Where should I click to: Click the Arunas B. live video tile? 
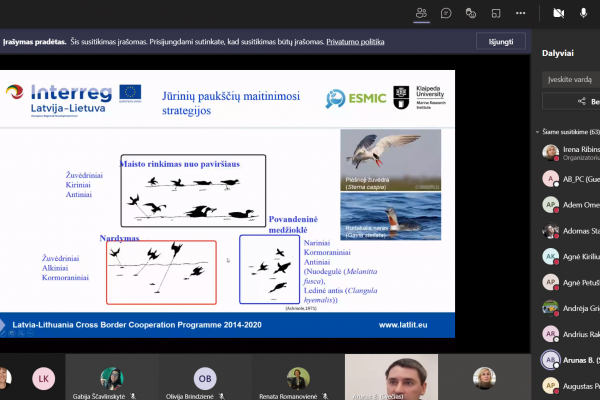[x=391, y=377]
